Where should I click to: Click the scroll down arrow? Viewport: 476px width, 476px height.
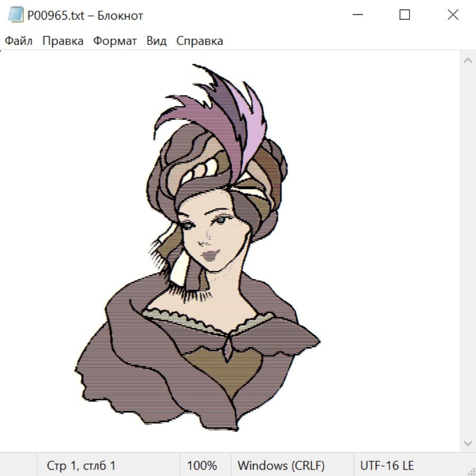point(468,443)
